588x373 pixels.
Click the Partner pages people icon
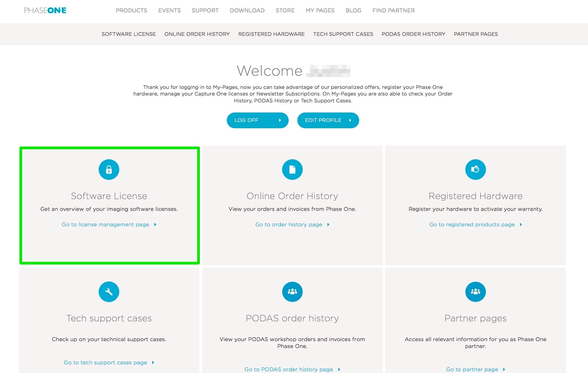coord(476,292)
